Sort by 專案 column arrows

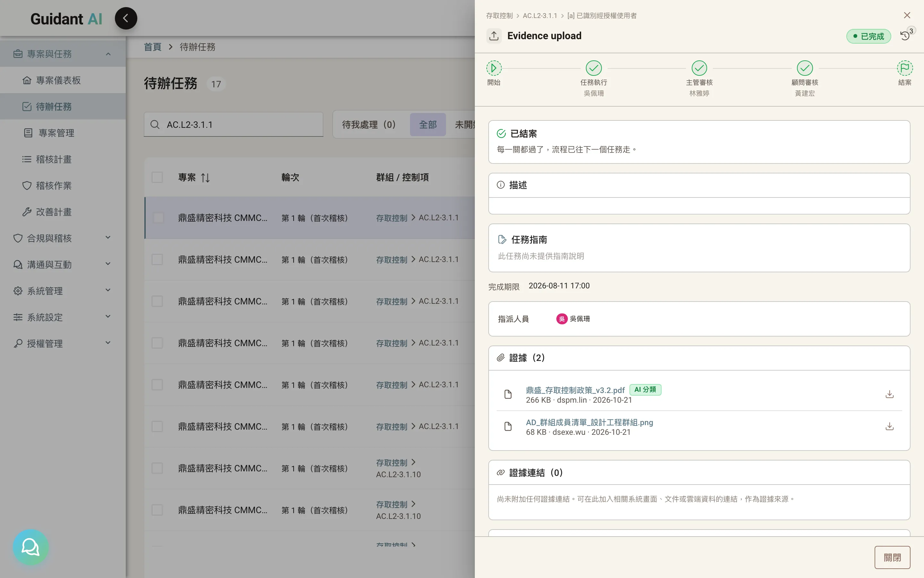click(x=205, y=178)
